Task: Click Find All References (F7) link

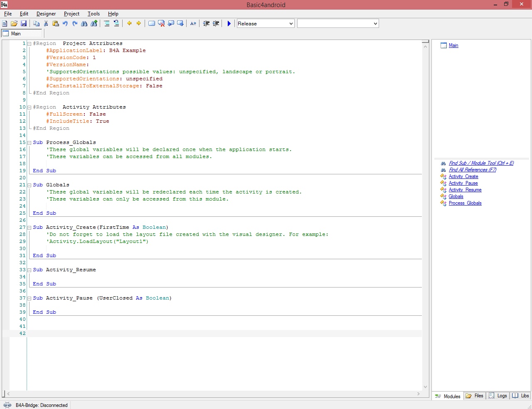Action: coord(473,170)
